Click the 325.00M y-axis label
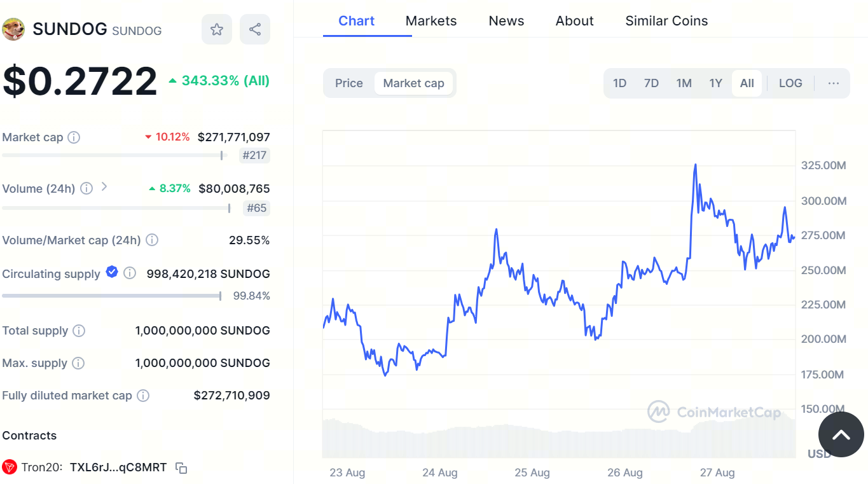Image resolution: width=868 pixels, height=484 pixels. click(823, 166)
